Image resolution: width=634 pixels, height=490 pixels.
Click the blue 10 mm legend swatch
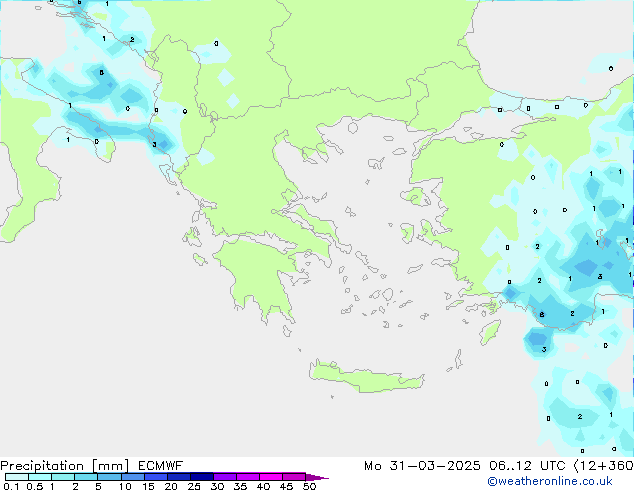click(x=132, y=477)
